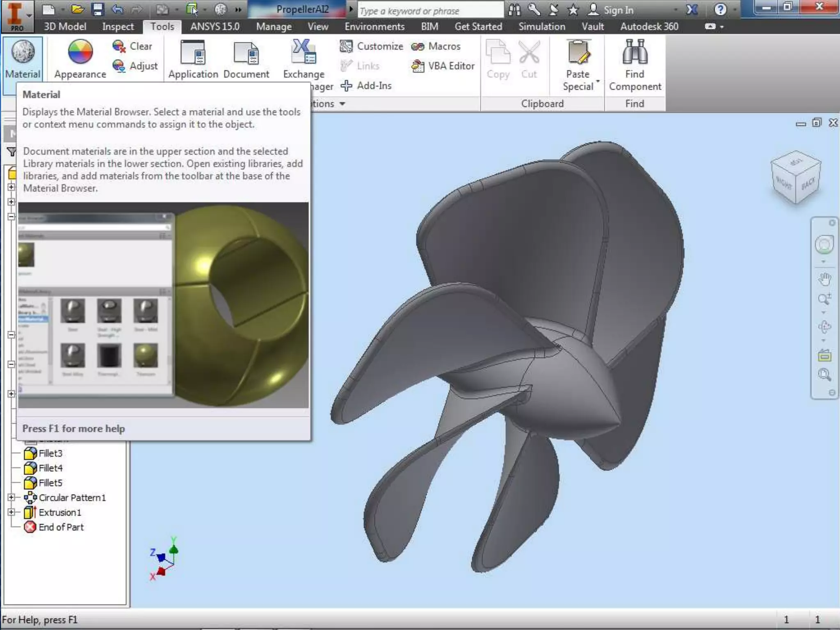Open the Environments ribbon tab

click(374, 27)
